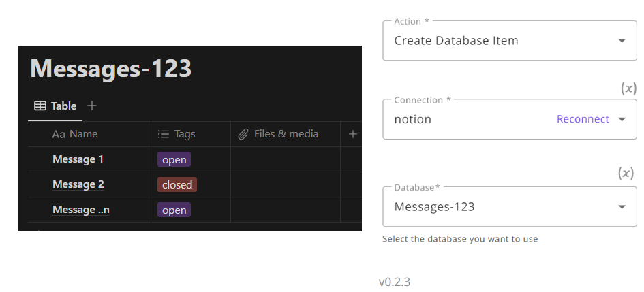Click the list icon in Tags column header

coord(164,134)
